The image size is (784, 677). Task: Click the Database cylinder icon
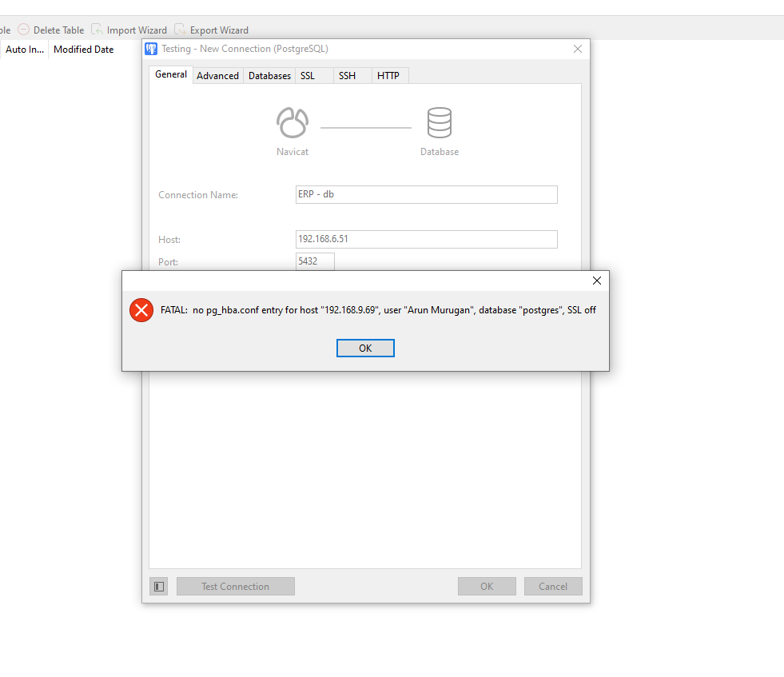tap(440, 122)
